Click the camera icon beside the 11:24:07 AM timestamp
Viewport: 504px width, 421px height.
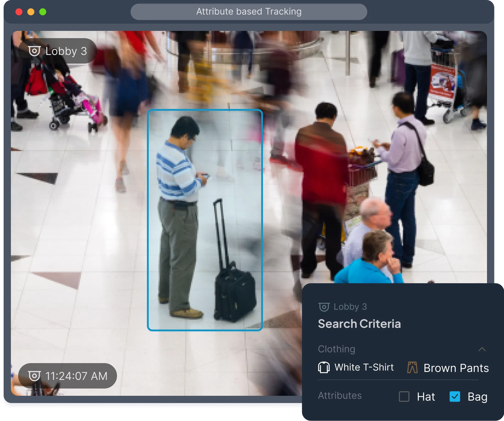(x=34, y=376)
